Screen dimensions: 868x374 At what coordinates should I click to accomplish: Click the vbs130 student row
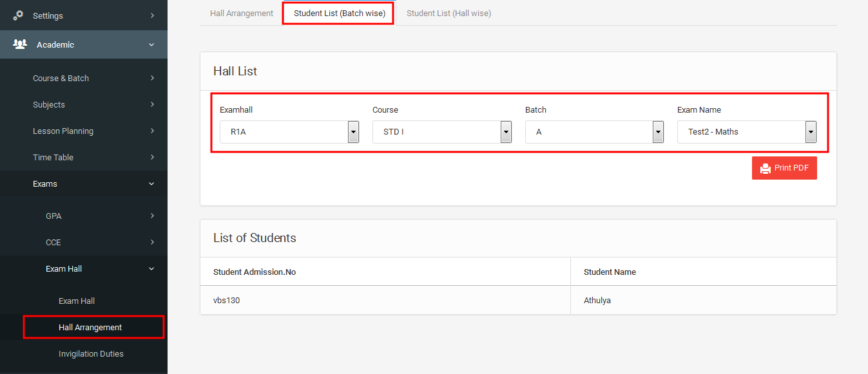coord(518,300)
